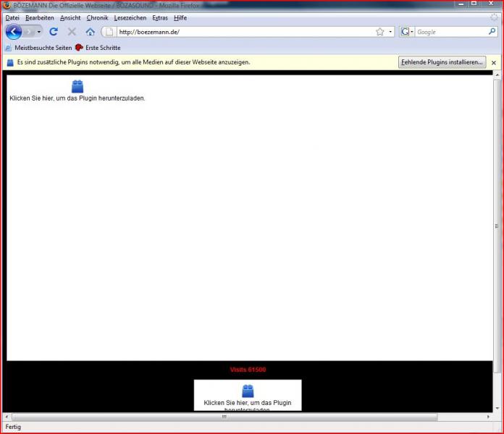Open the Lesezeichen menu
The width and height of the screenshot is (504, 434).
[130, 17]
